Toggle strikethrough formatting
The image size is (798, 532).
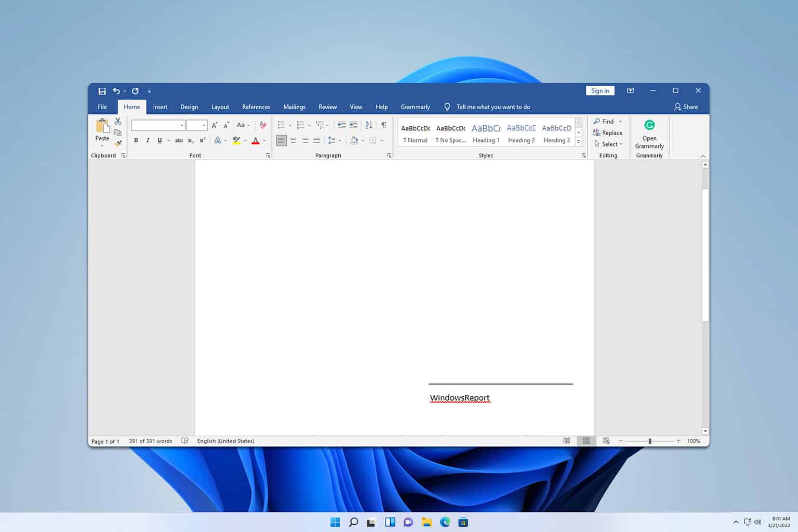(179, 140)
